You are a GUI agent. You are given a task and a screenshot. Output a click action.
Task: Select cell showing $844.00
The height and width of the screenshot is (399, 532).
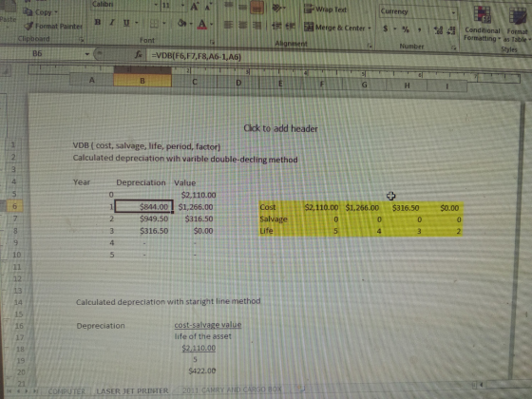[143, 206]
